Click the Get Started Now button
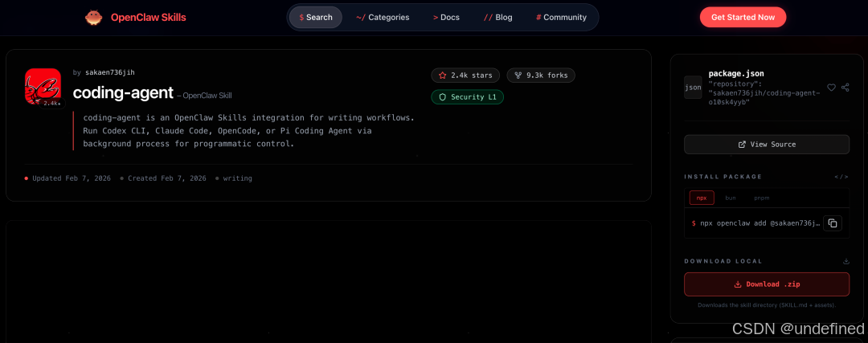This screenshot has width=868, height=343. (743, 17)
